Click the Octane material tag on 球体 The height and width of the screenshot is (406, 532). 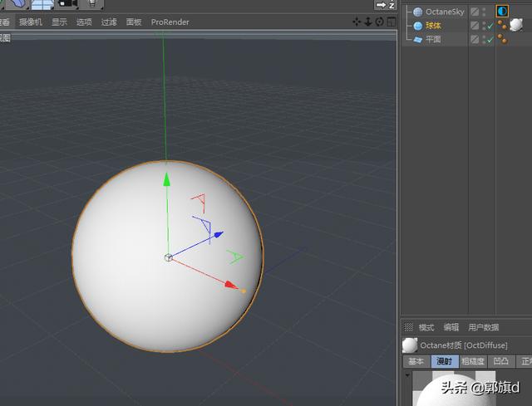click(516, 25)
